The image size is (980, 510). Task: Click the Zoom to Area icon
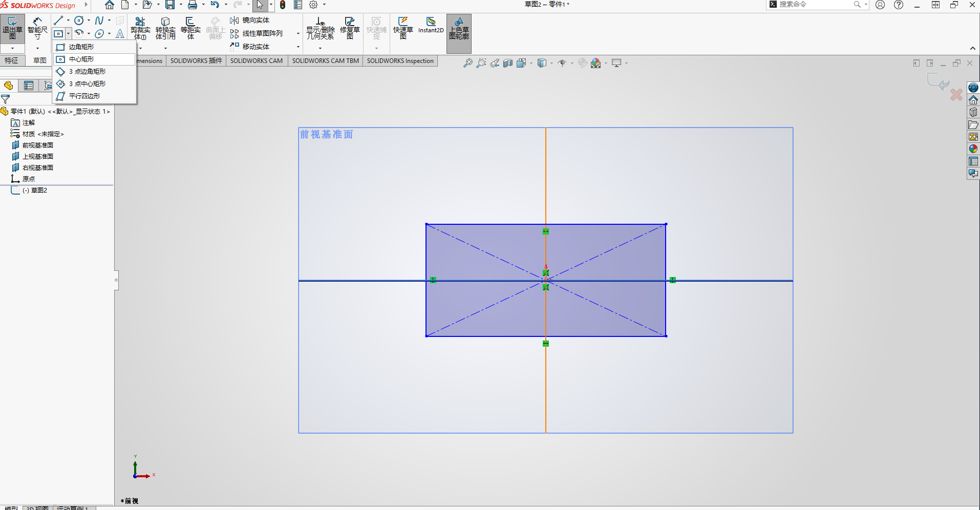(481, 63)
